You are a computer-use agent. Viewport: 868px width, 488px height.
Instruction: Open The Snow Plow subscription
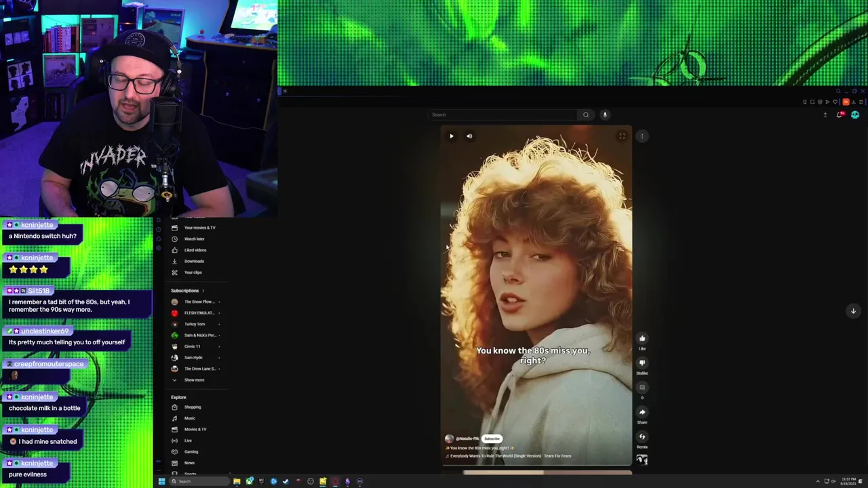coord(195,302)
